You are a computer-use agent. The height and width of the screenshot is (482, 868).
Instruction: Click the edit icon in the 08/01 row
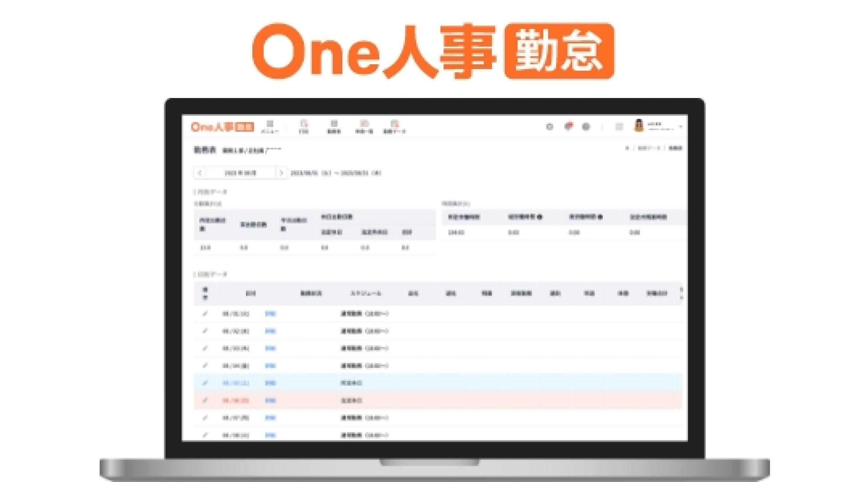pyautogui.click(x=205, y=313)
